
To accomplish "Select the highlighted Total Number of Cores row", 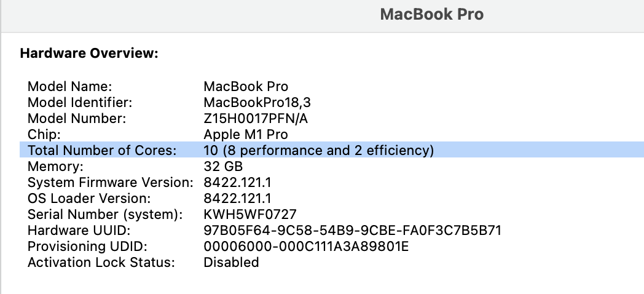I will [x=332, y=150].
